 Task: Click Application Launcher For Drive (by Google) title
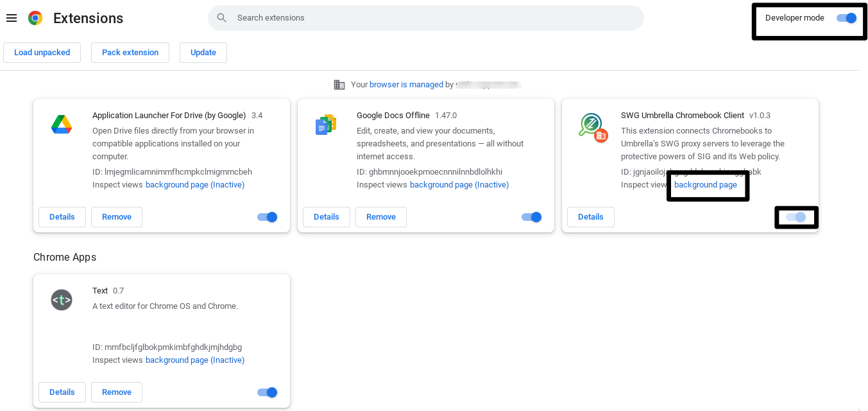[x=169, y=116]
